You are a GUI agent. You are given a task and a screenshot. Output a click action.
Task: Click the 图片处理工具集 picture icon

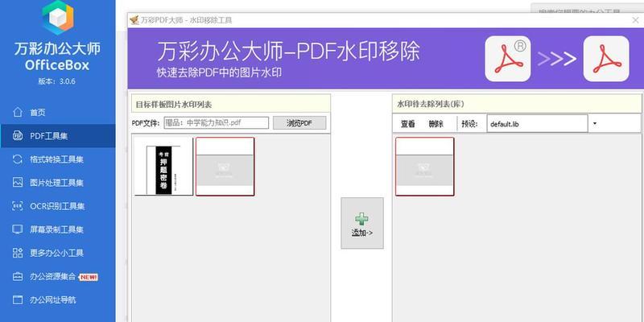coord(17,183)
